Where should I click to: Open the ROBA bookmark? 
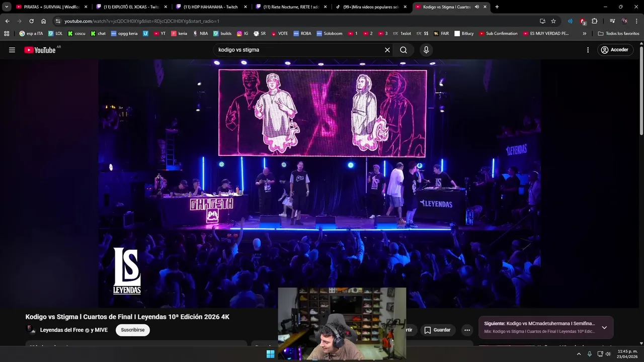302,34
